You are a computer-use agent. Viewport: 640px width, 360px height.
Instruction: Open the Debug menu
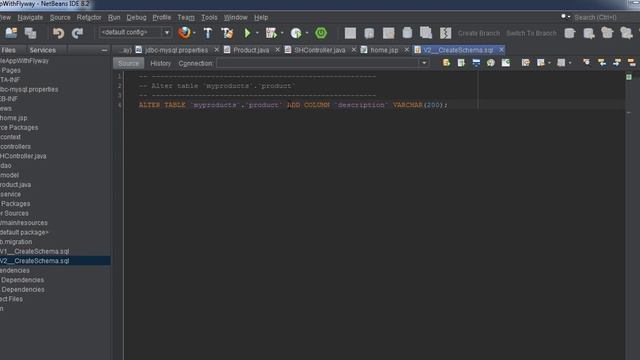click(x=136, y=18)
